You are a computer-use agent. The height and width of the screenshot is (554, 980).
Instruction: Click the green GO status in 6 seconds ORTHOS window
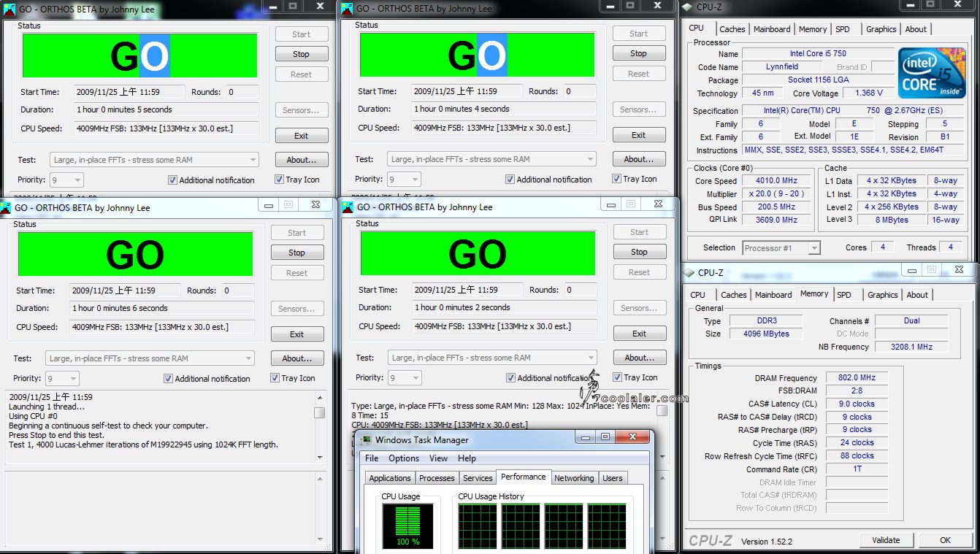click(x=135, y=254)
